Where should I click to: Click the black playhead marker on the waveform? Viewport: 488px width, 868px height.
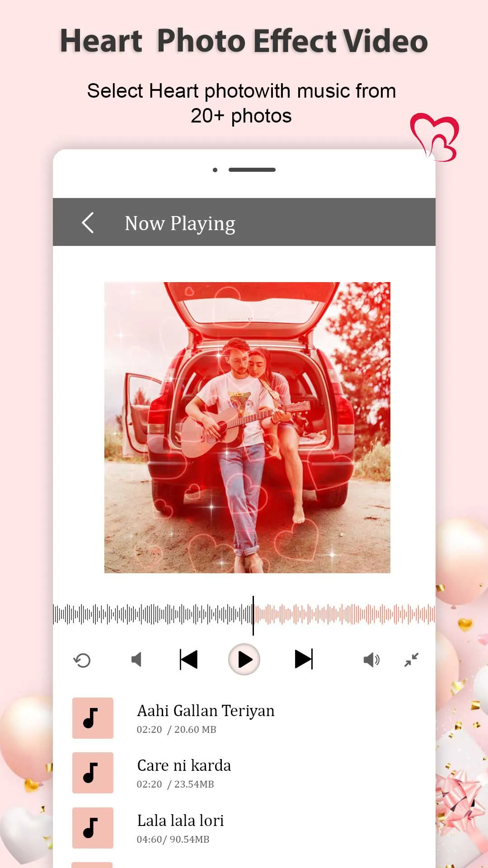coord(253,616)
